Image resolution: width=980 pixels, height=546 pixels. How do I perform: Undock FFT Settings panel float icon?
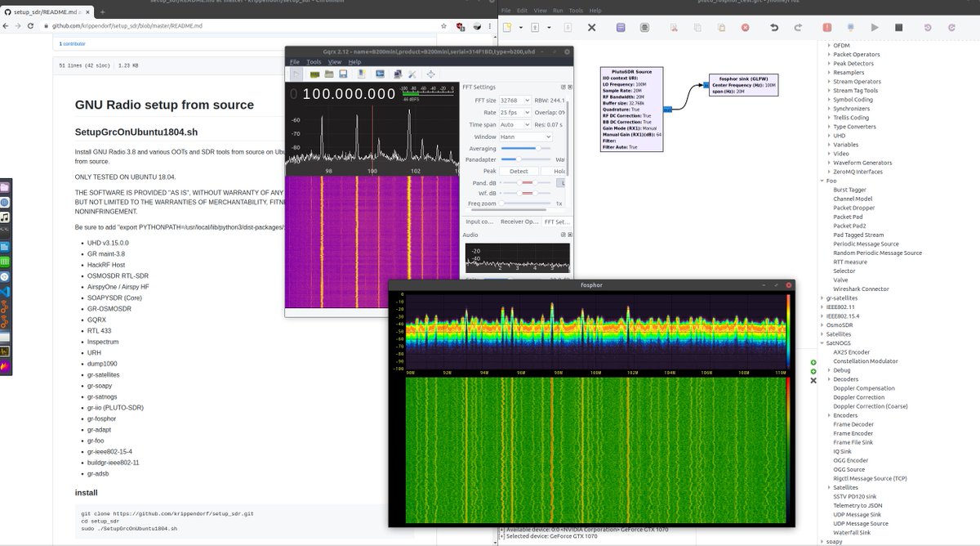(x=563, y=87)
